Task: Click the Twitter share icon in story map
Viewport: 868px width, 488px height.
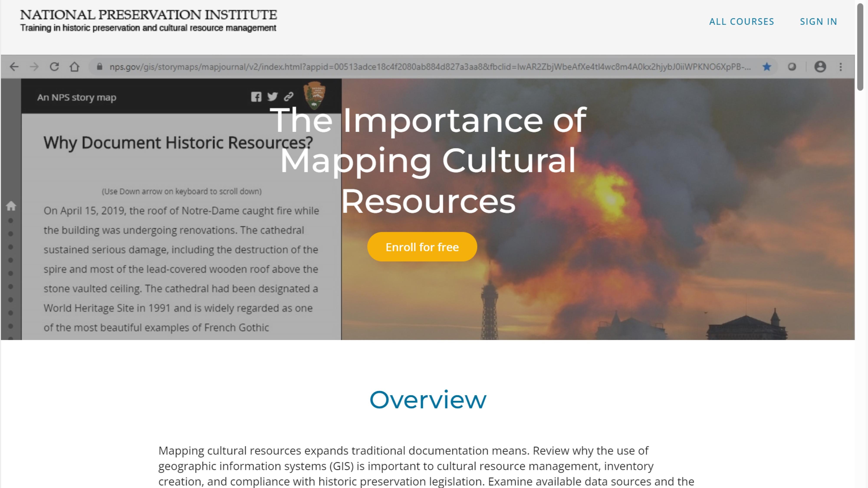Action: click(x=273, y=97)
